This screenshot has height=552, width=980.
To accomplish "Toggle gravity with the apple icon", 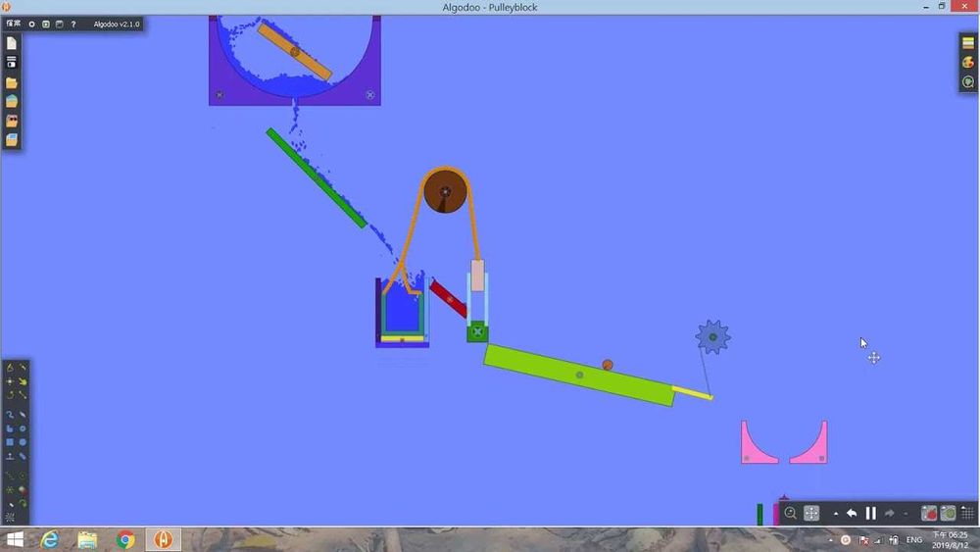I will click(x=929, y=513).
